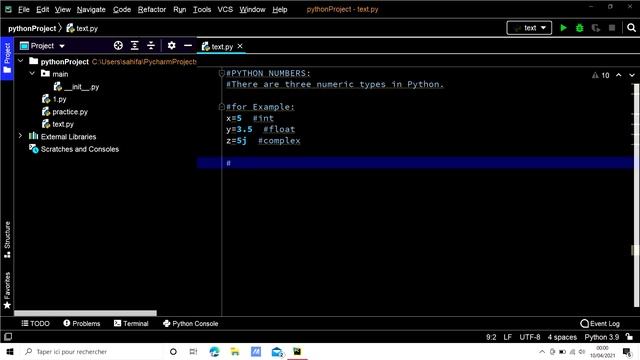
Task: Select 1.py in project tree
Action: (x=54, y=99)
